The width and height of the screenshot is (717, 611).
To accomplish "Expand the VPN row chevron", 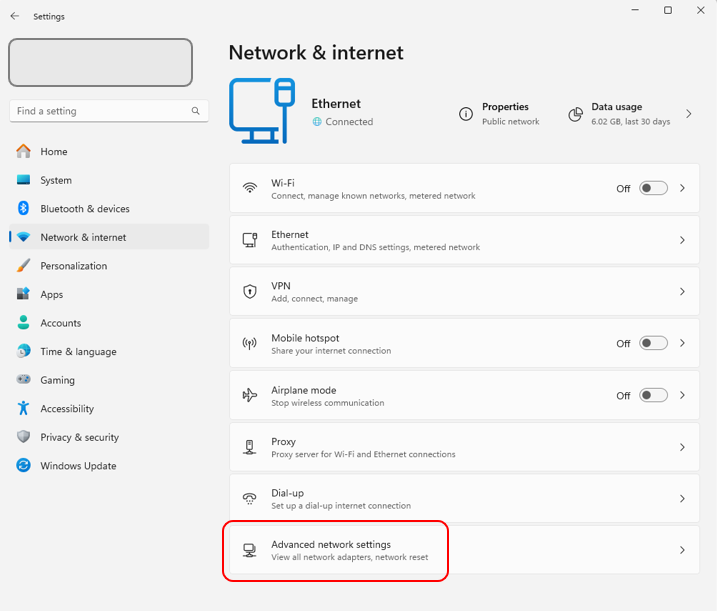I will click(x=682, y=292).
